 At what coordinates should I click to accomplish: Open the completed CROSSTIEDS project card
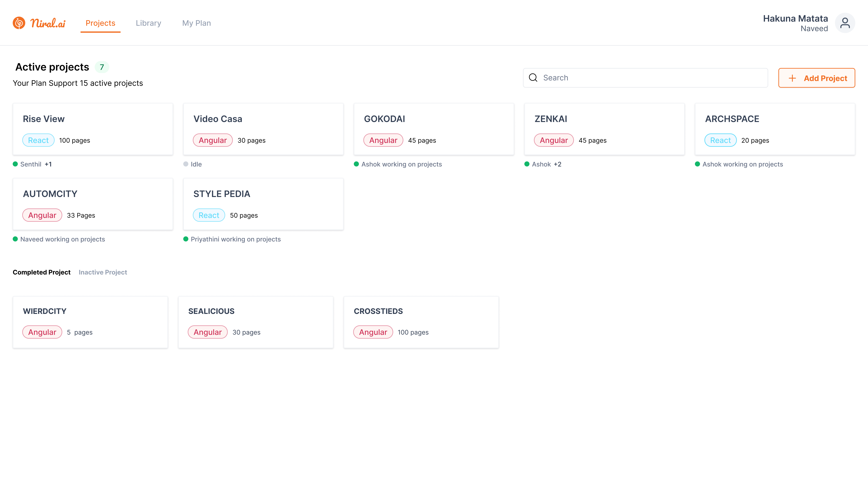[x=421, y=322]
